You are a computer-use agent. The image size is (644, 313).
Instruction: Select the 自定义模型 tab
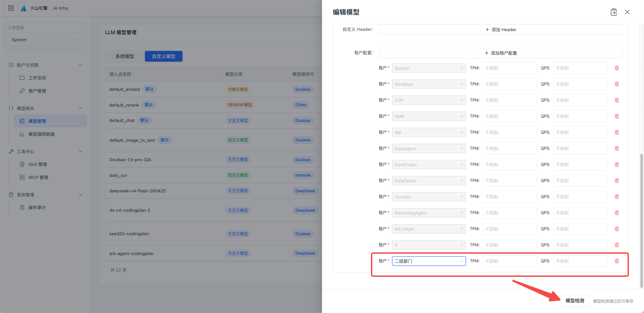click(x=164, y=56)
